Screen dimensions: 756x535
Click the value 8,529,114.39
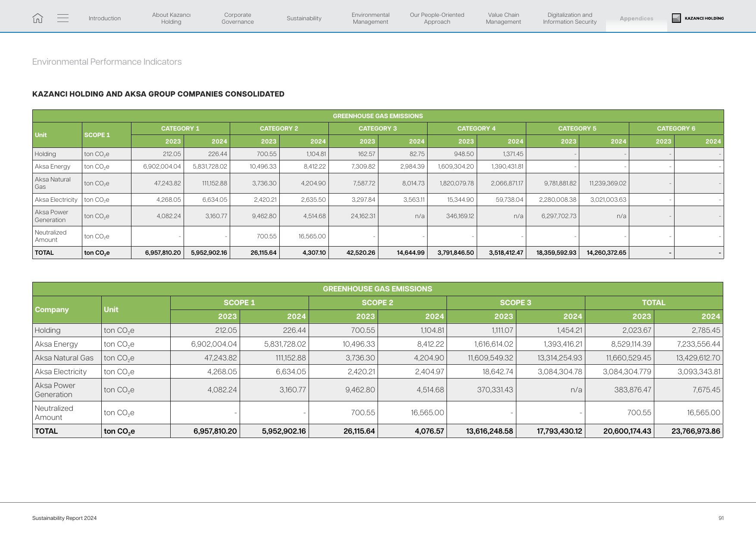pos(631,344)
